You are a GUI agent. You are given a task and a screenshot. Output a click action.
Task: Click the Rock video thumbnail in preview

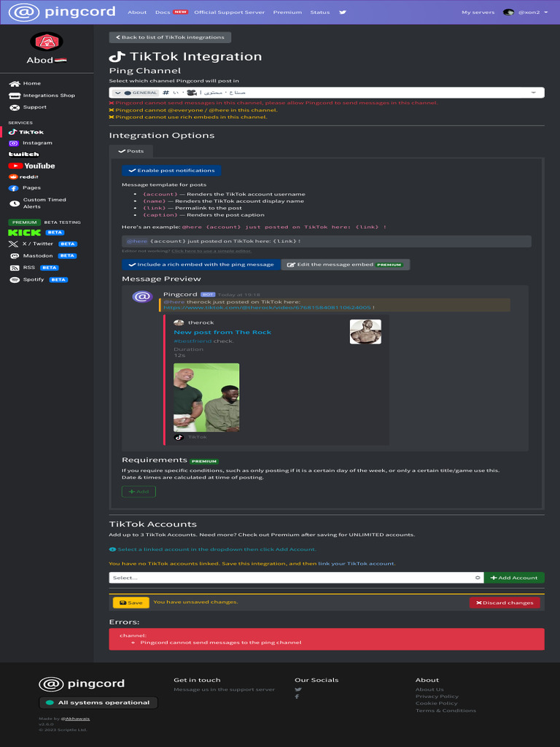pyautogui.click(x=206, y=398)
